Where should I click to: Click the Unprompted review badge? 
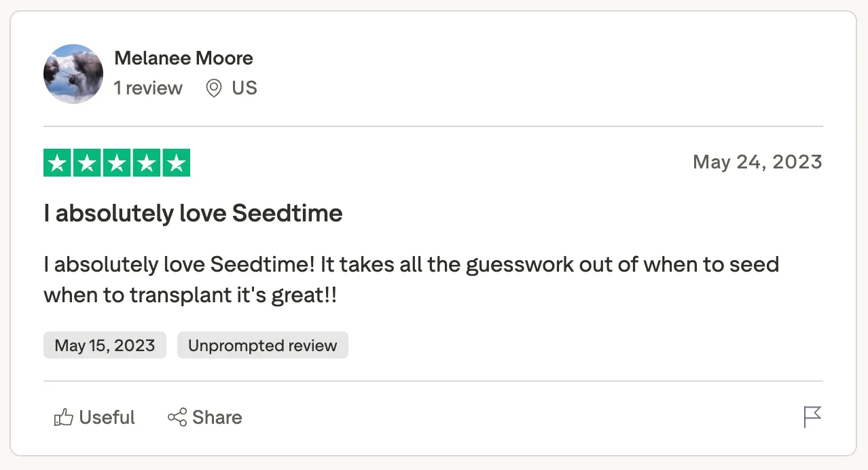pyautogui.click(x=262, y=345)
